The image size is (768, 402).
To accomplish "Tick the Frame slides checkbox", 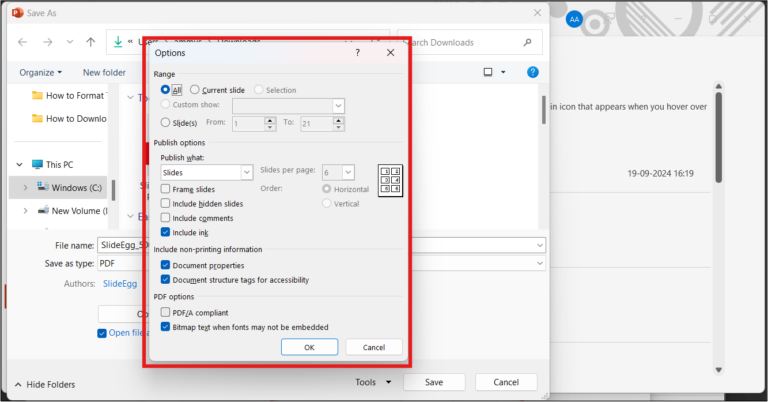I will (166, 189).
